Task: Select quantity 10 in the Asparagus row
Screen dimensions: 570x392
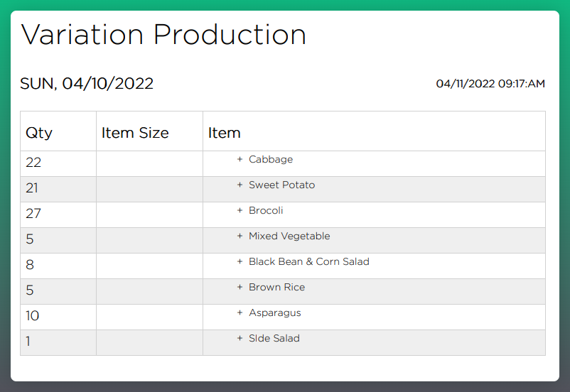Action: tap(33, 316)
